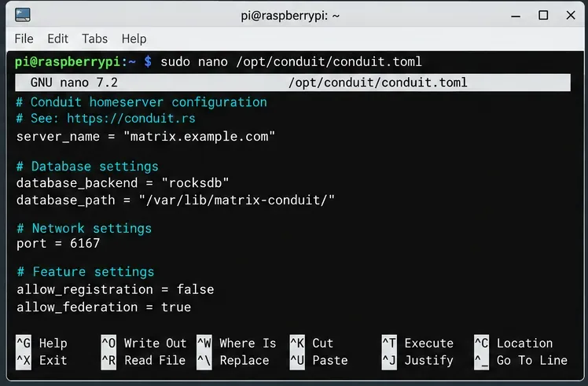Click the database_backend key
Viewport: 588px width, 386px height.
pyautogui.click(x=77, y=183)
